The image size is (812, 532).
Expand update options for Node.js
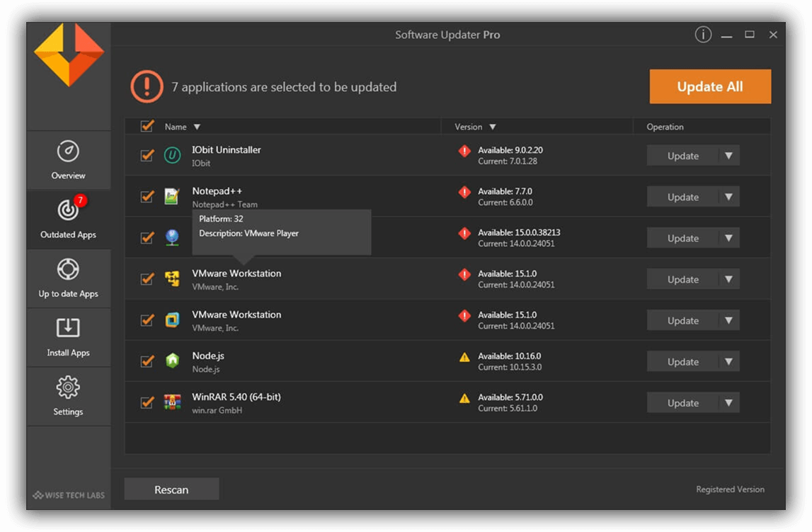pos(728,361)
